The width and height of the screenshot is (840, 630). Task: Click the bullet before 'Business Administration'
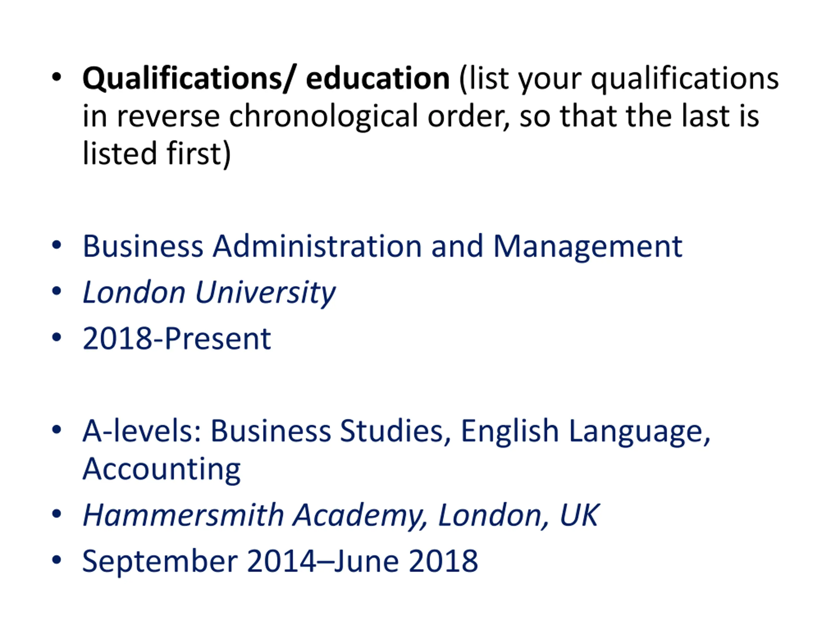56,245
